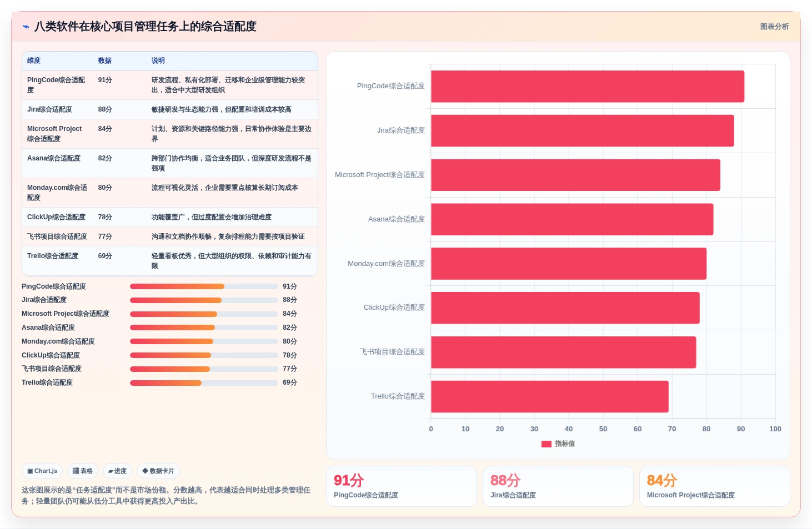Select the 飞书项目综合适配度 table cell
This screenshot has width=812, height=529.
pyautogui.click(x=57, y=237)
